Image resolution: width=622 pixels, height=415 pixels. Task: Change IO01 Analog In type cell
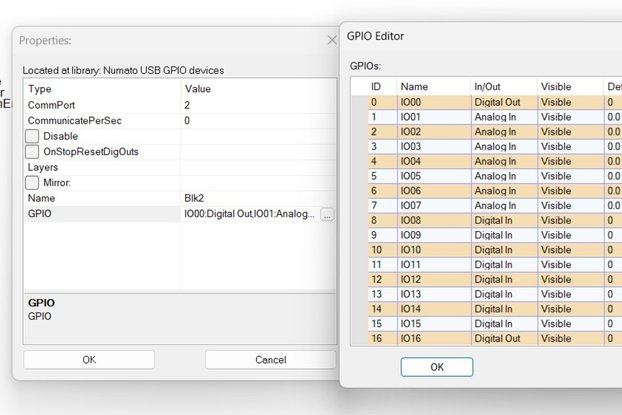(503, 117)
